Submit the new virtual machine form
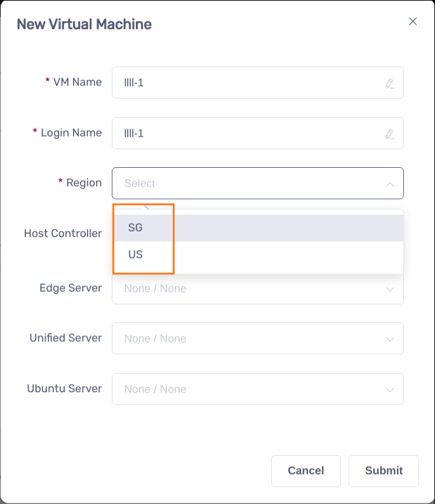This screenshot has width=435, height=504. pos(384,471)
